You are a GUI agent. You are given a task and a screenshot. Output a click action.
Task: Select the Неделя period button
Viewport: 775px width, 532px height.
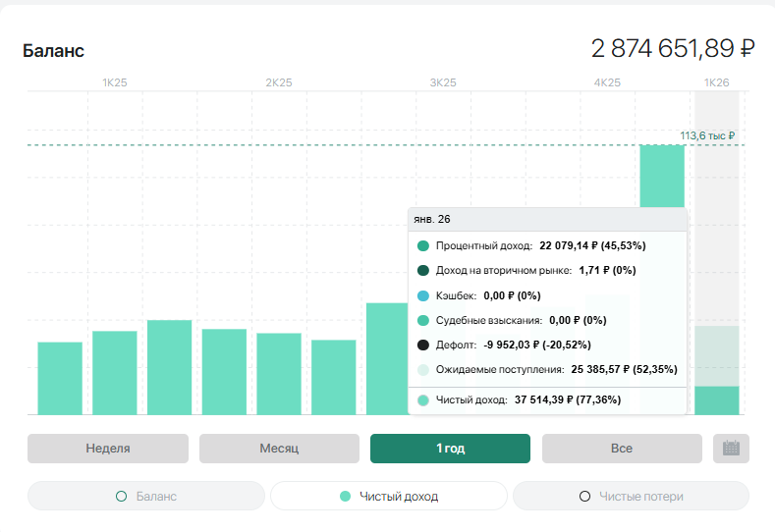coord(108,448)
